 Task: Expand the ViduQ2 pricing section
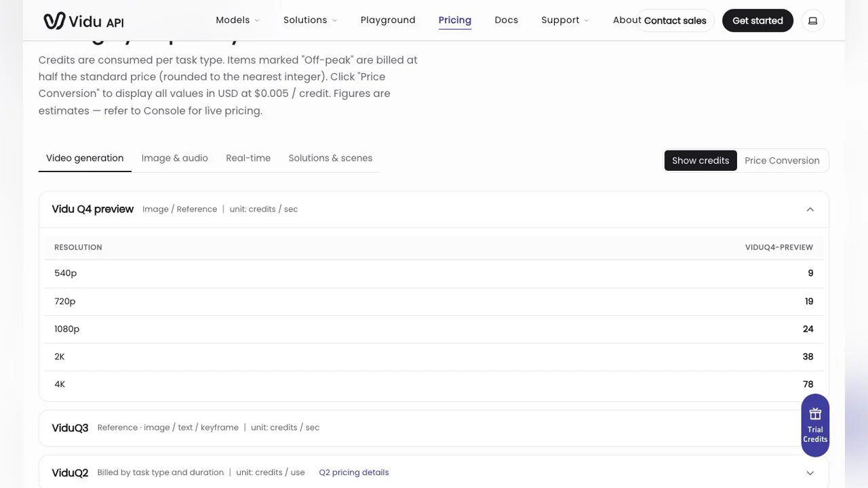pos(810,473)
